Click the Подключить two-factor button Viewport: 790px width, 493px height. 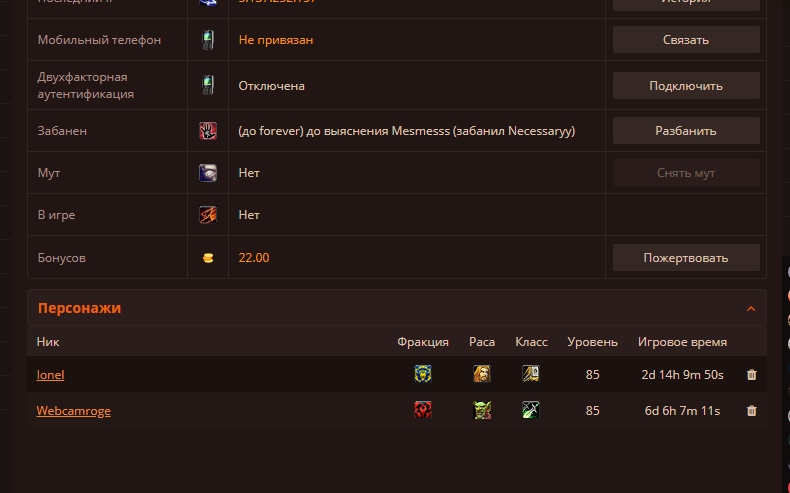(686, 86)
